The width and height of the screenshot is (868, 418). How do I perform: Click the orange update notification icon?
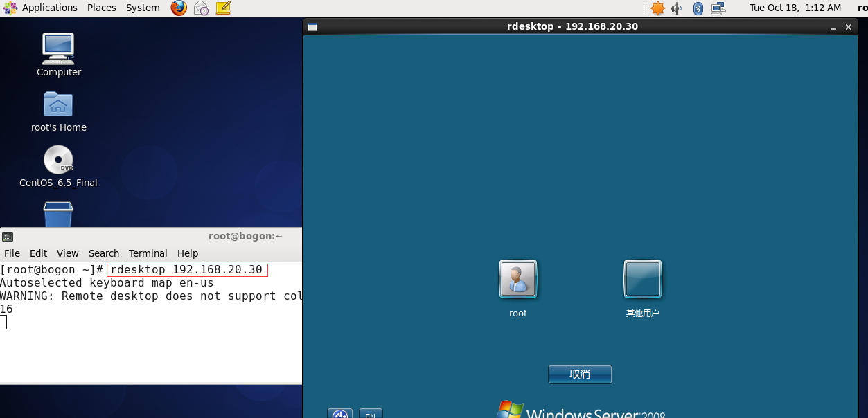(x=657, y=8)
